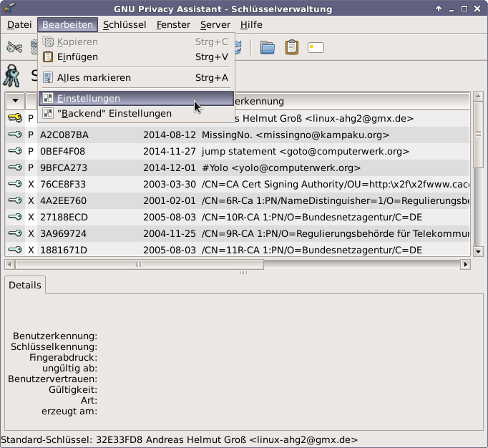
Task: Open the Hilfe menu
Action: (x=251, y=24)
